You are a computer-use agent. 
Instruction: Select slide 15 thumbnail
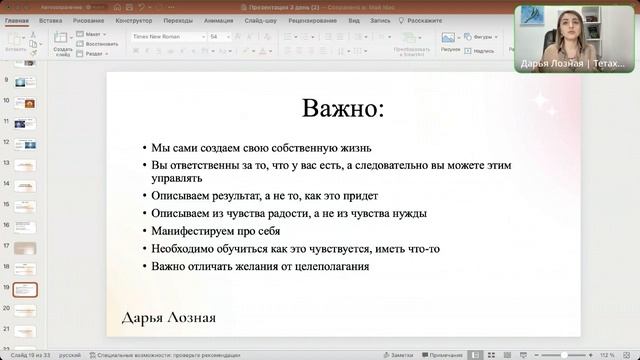25,207
